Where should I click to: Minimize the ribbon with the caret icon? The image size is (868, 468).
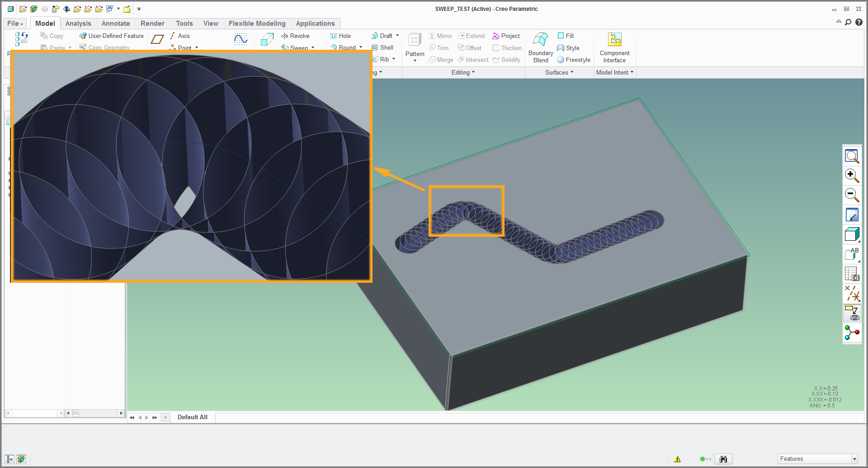(x=839, y=22)
